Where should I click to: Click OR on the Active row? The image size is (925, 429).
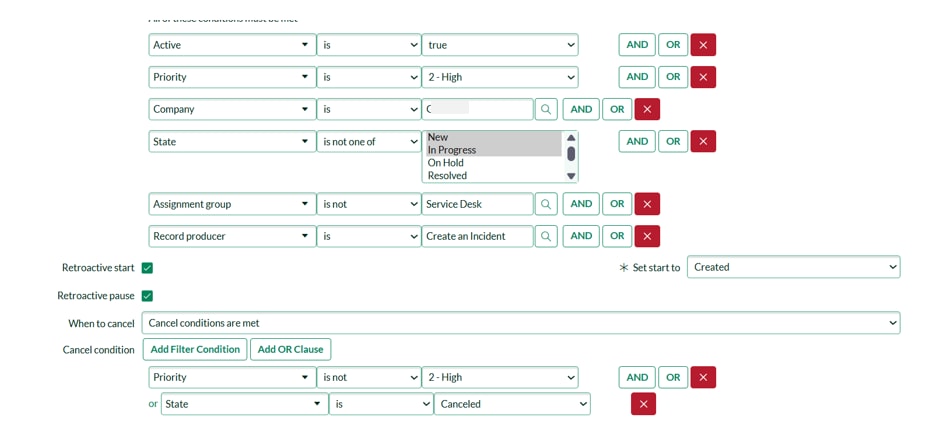tap(673, 45)
